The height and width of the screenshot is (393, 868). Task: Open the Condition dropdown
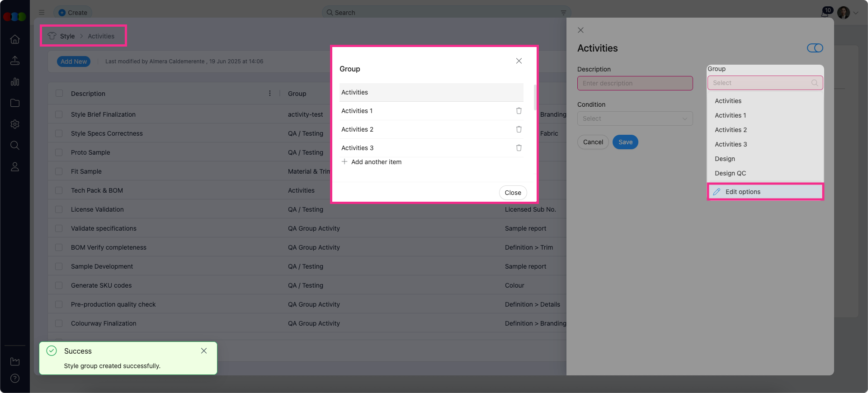pos(634,118)
